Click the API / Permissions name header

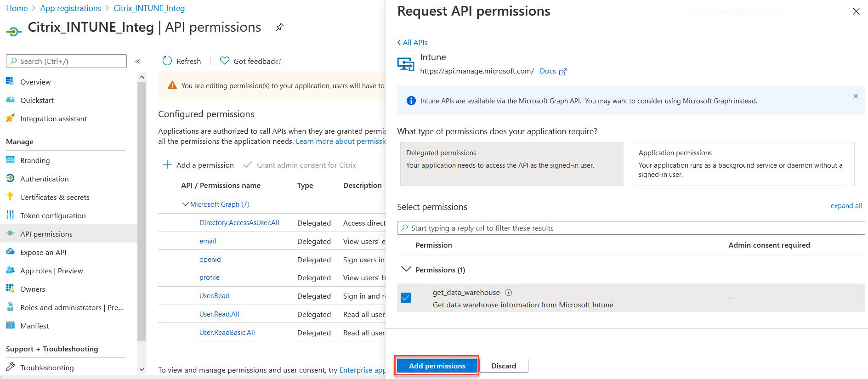coord(221,185)
